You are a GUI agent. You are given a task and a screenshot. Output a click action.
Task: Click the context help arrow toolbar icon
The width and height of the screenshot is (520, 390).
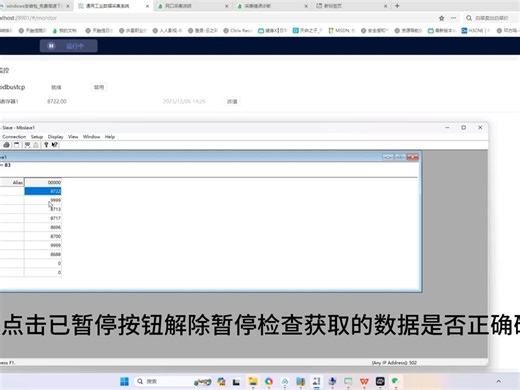tap(55, 145)
